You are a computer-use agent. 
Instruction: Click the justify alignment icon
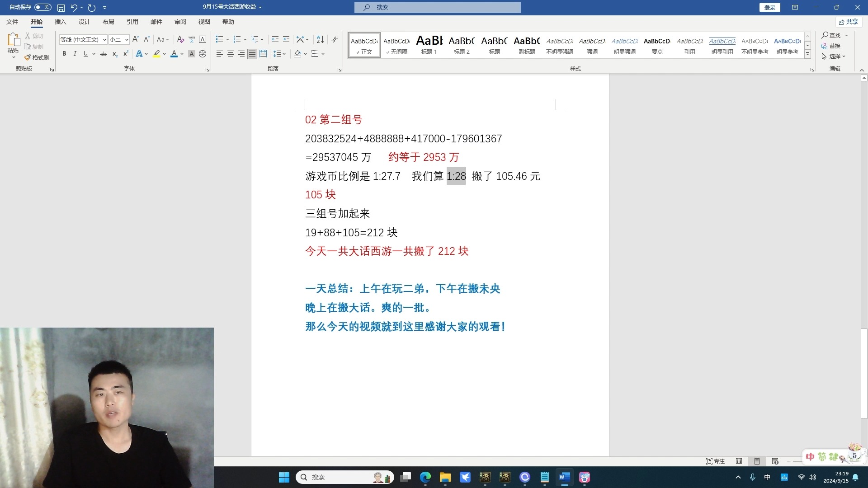pyautogui.click(x=252, y=54)
